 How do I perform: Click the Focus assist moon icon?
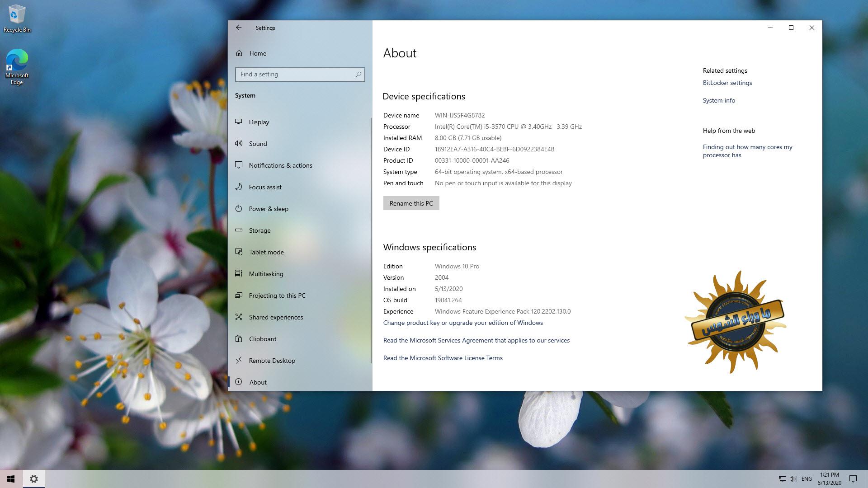point(239,187)
